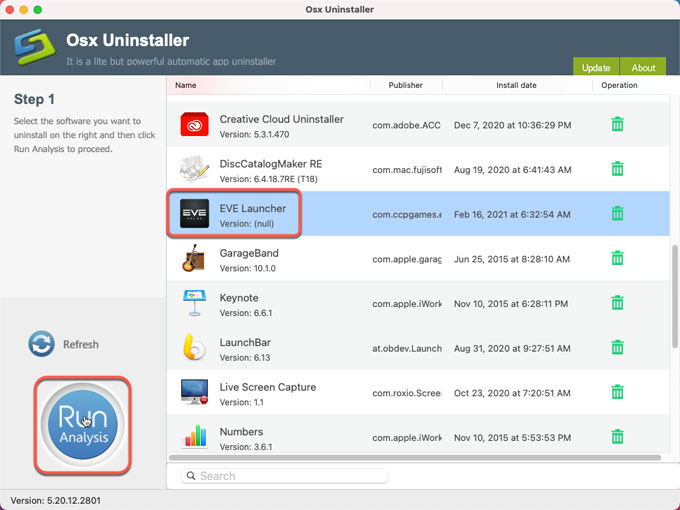
Task: Select the text 'Creative Cloud Uninstaller'
Action: (x=281, y=119)
